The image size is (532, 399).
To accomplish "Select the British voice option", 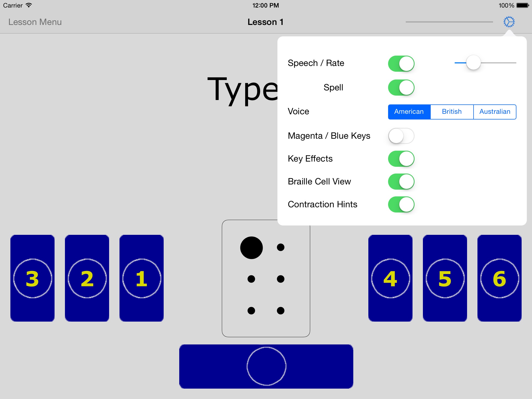I will [451, 111].
